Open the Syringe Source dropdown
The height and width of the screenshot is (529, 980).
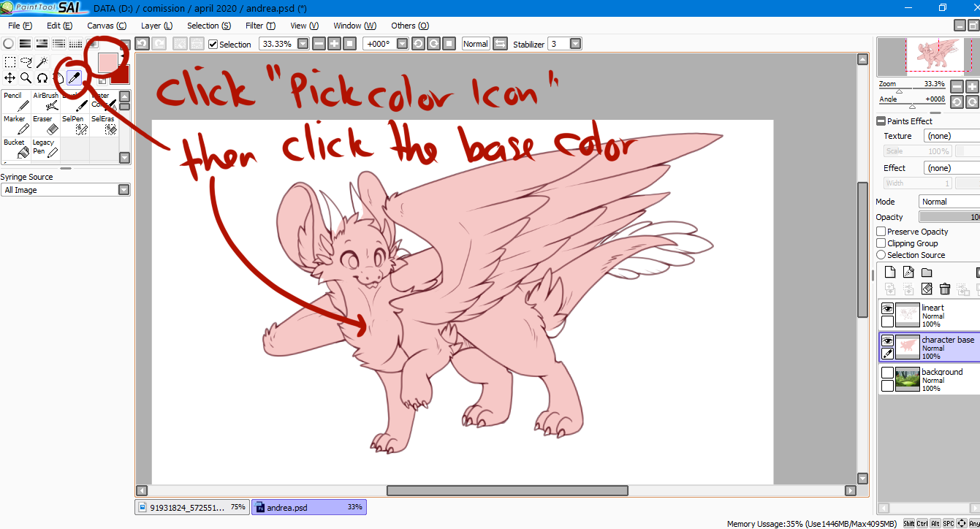(x=66, y=190)
